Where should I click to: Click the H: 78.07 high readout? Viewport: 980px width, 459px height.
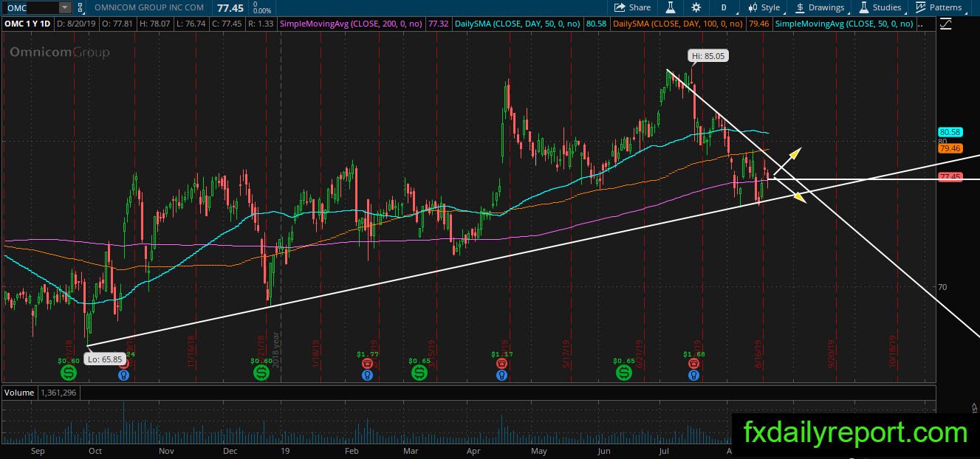pos(156,24)
